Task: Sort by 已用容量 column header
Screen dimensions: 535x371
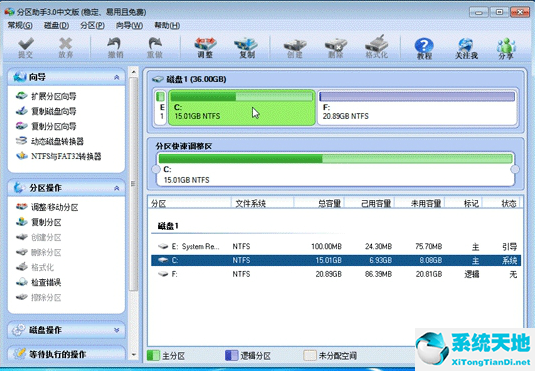Action: click(x=369, y=204)
